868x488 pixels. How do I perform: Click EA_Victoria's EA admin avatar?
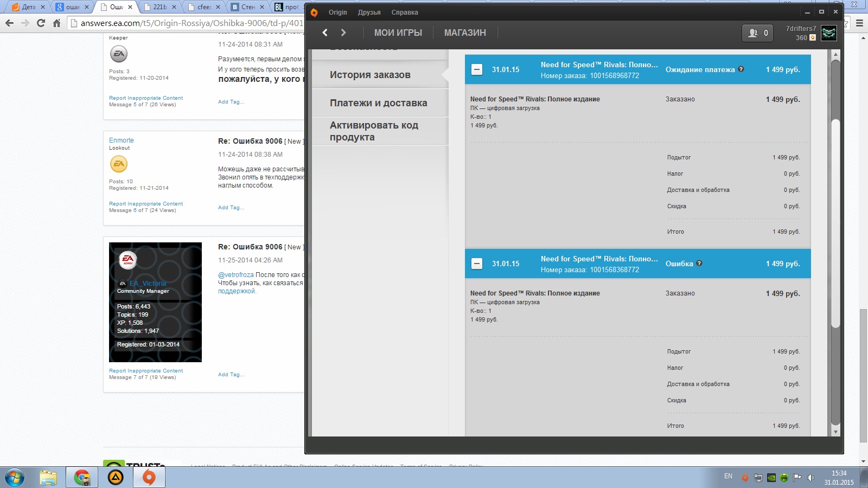[x=128, y=260]
